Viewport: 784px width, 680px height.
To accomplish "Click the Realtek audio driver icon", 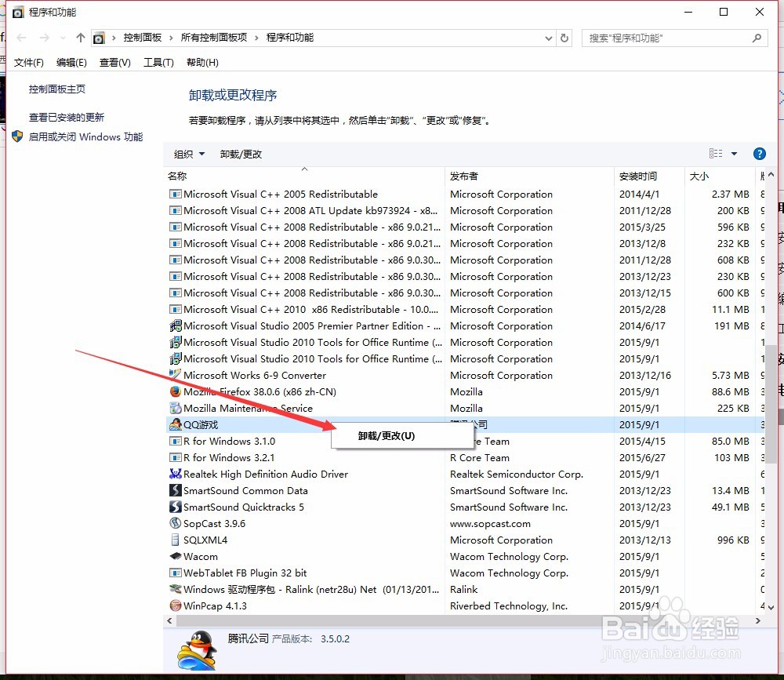I will coord(175,474).
